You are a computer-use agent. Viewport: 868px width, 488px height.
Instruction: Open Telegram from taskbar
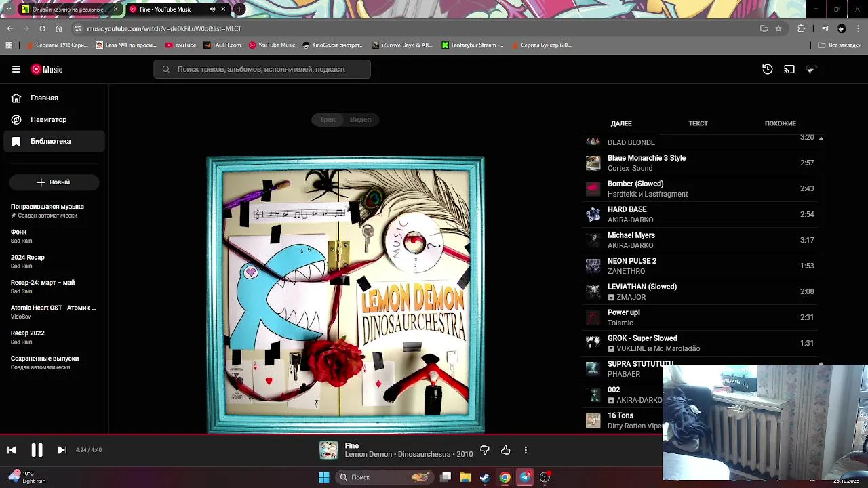coord(525,477)
